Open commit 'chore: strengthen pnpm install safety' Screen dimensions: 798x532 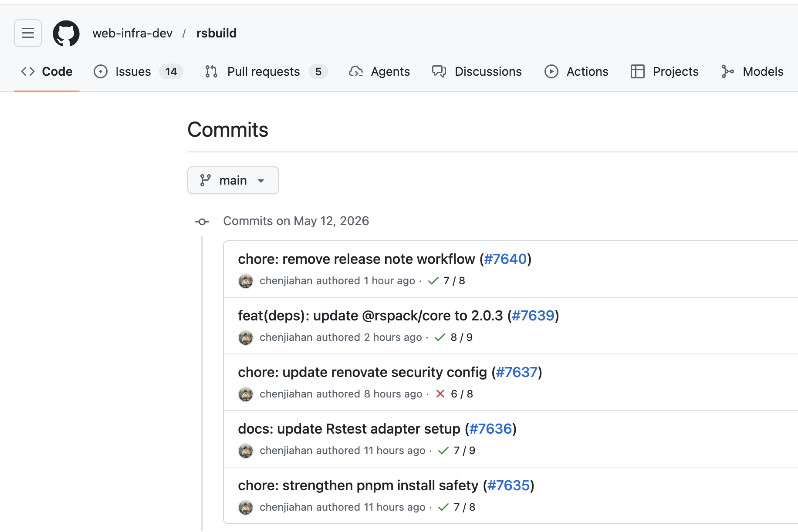point(358,485)
